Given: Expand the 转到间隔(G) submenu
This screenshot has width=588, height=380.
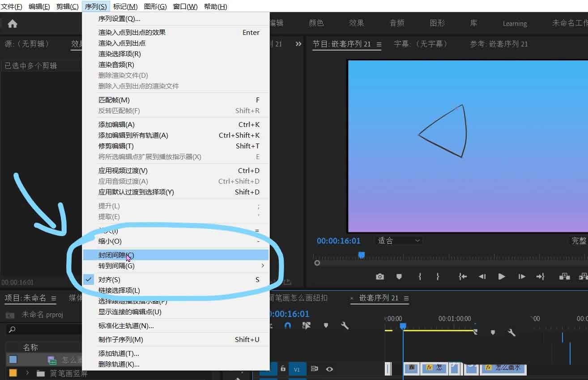Looking at the screenshot, I should pos(176,266).
